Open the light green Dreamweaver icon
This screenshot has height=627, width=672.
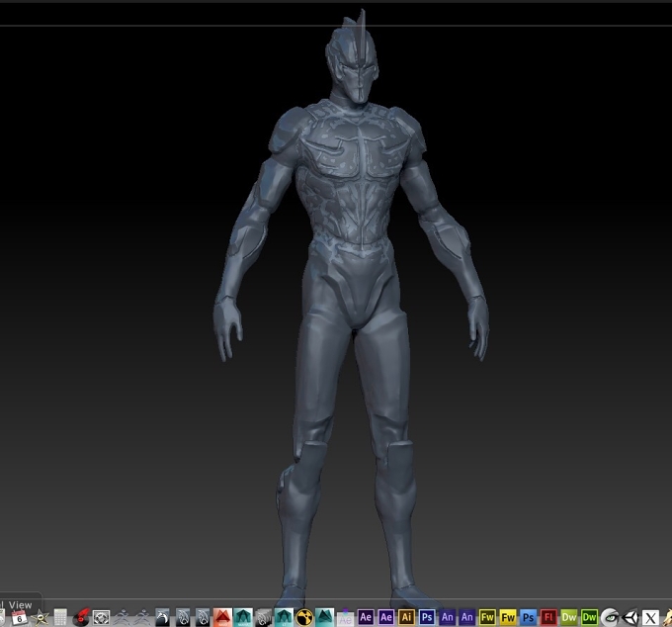point(569,617)
